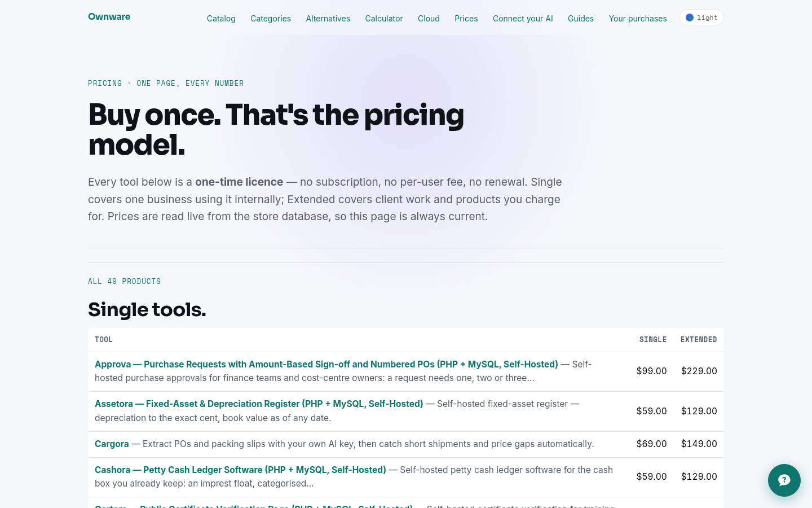Navigate to Alternatives page
Image resolution: width=812 pixels, height=508 pixels.
pyautogui.click(x=328, y=19)
